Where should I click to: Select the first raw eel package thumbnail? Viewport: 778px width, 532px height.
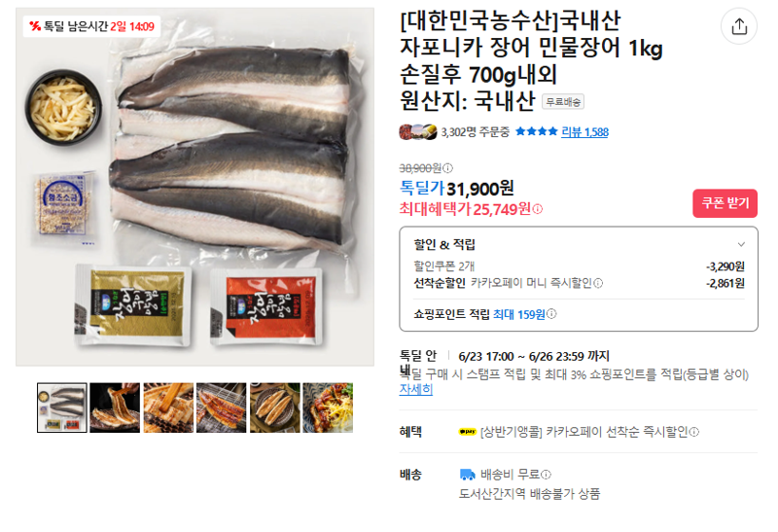tap(62, 408)
